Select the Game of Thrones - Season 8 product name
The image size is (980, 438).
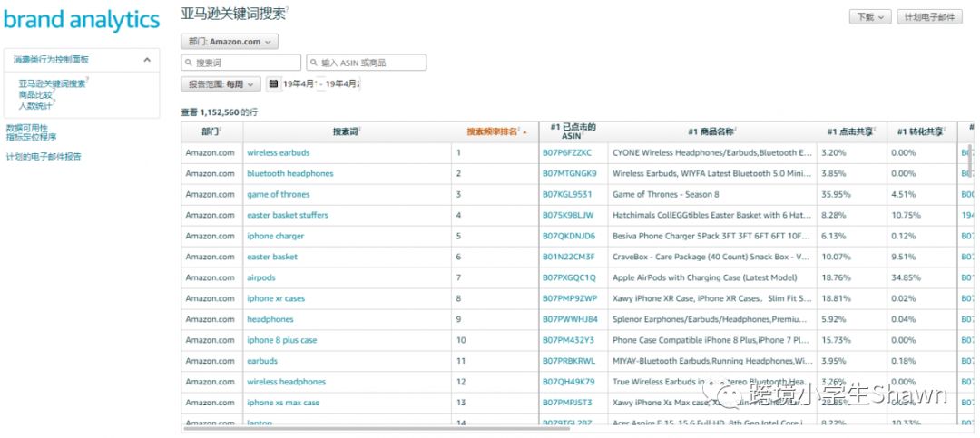coord(666,194)
